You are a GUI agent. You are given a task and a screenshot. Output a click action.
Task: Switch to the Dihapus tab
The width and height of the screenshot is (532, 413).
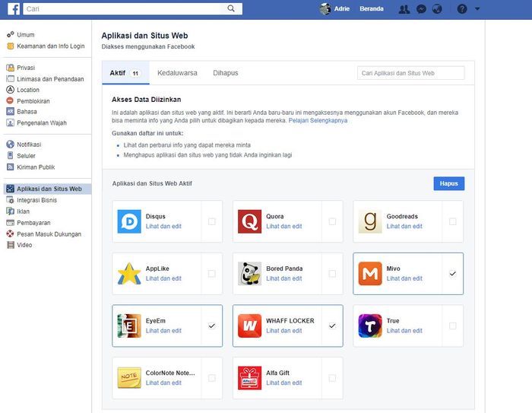click(226, 73)
